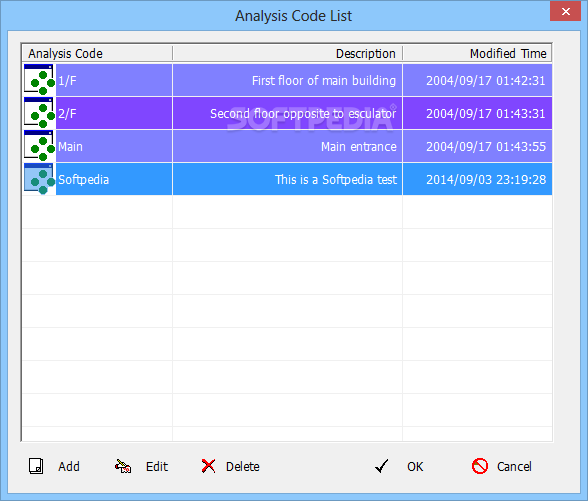Click the OK checkmark icon
Viewport: 588px width, 501px height.
click(381, 466)
